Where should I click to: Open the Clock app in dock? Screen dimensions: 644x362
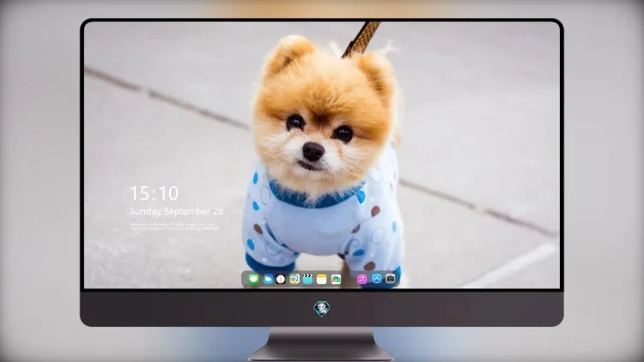(281, 279)
